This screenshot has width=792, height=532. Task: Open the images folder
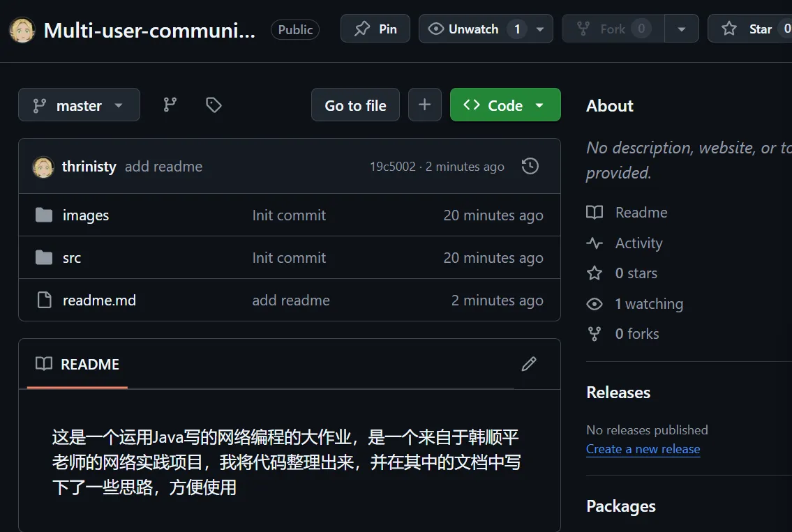click(x=85, y=215)
